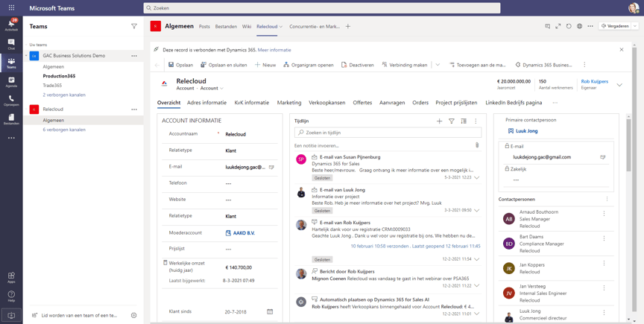This screenshot has height=324, width=644.
Task: Open more options for Bart Daams
Action: point(604,238)
